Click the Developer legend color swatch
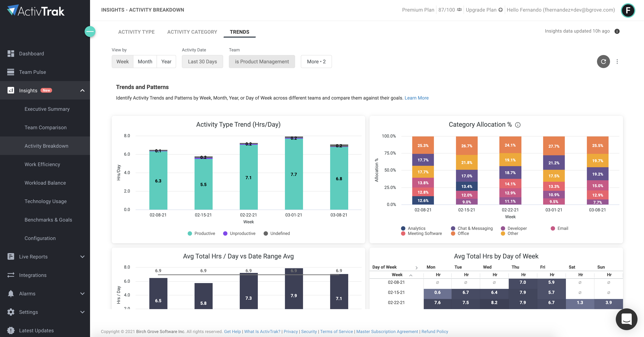 tap(503, 228)
